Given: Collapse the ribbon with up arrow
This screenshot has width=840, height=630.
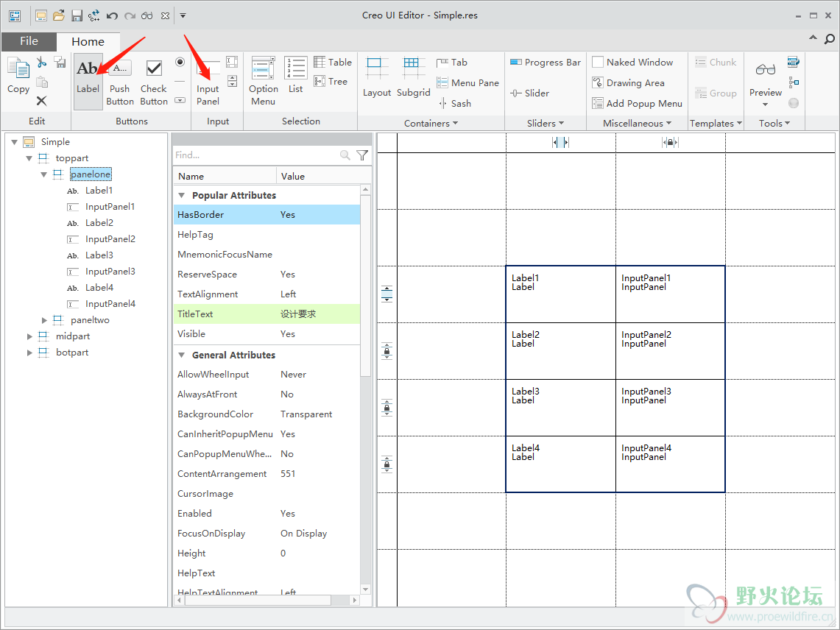Looking at the screenshot, I should click(x=813, y=38).
